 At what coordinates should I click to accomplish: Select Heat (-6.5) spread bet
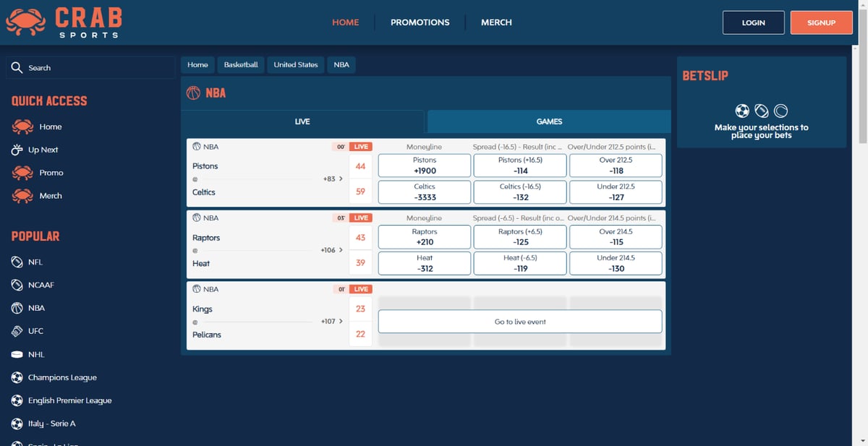tap(520, 263)
